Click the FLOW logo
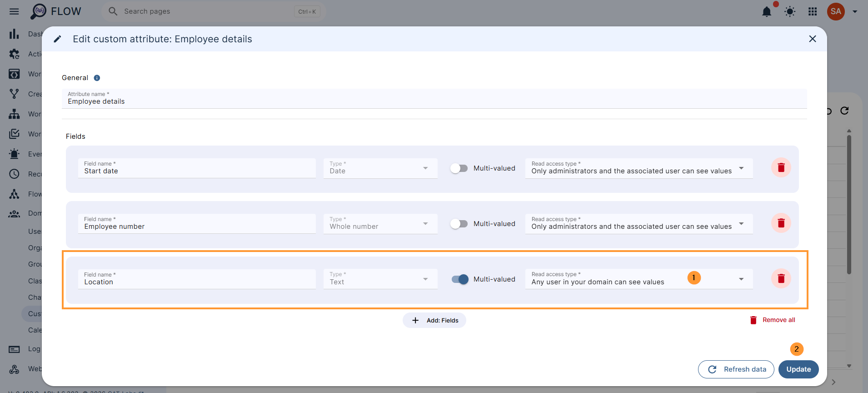Image resolution: width=868 pixels, height=393 pixels. pyautogui.click(x=56, y=11)
